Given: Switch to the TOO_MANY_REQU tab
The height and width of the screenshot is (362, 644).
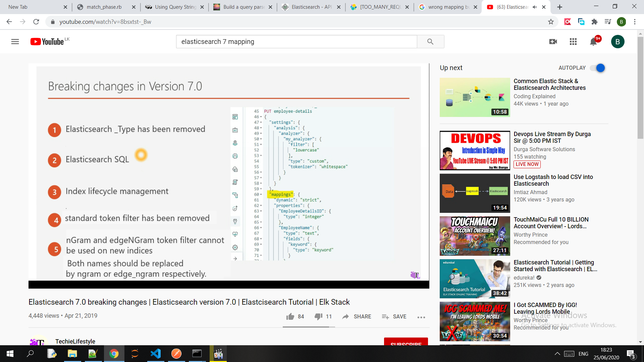Looking at the screenshot, I should (380, 7).
